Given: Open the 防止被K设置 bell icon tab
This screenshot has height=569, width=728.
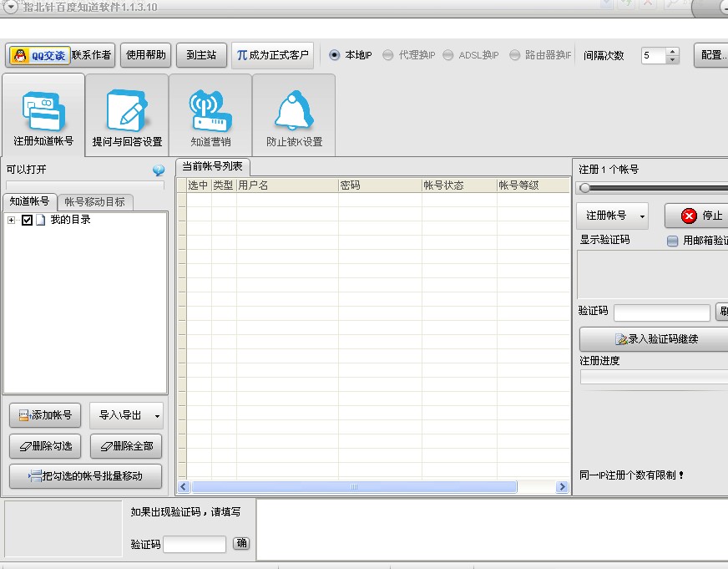Looking at the screenshot, I should click(294, 114).
